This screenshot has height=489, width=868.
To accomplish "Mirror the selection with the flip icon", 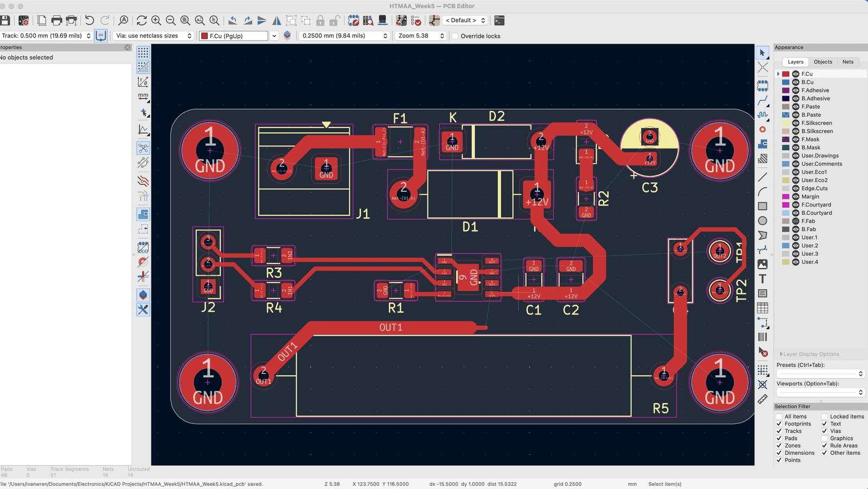I will (x=277, y=21).
